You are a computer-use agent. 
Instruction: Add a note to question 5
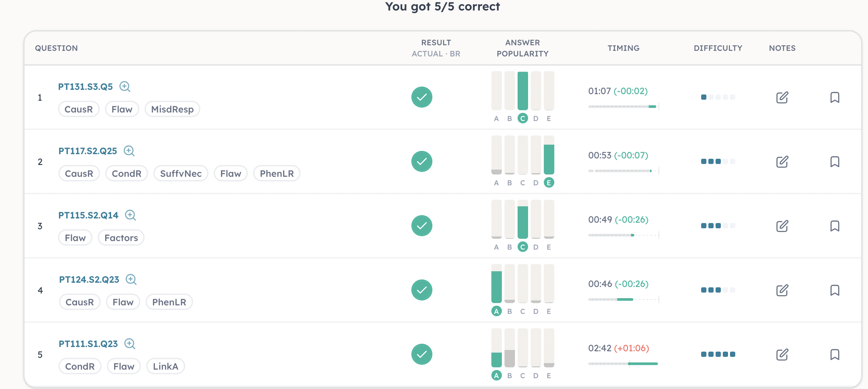click(782, 355)
